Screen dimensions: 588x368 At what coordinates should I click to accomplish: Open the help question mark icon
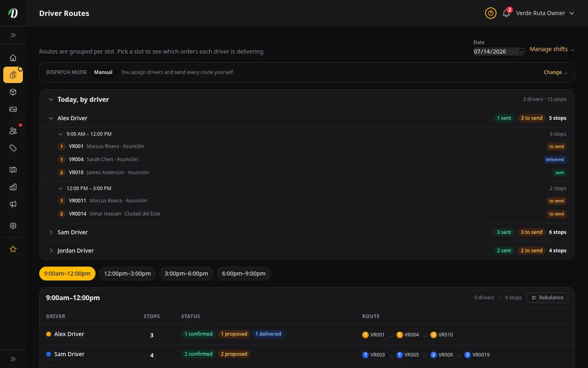coord(490,13)
